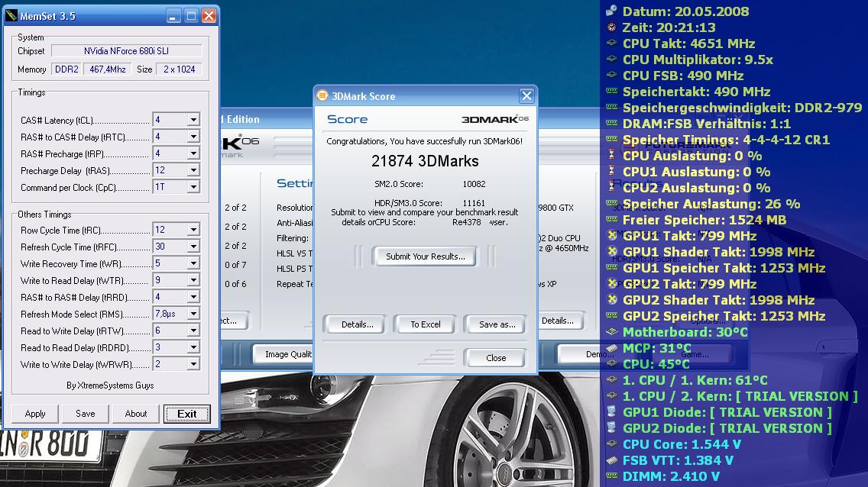Screen dimensions: 868x487
Task: Click the Zeit clock icon
Action: (611, 27)
